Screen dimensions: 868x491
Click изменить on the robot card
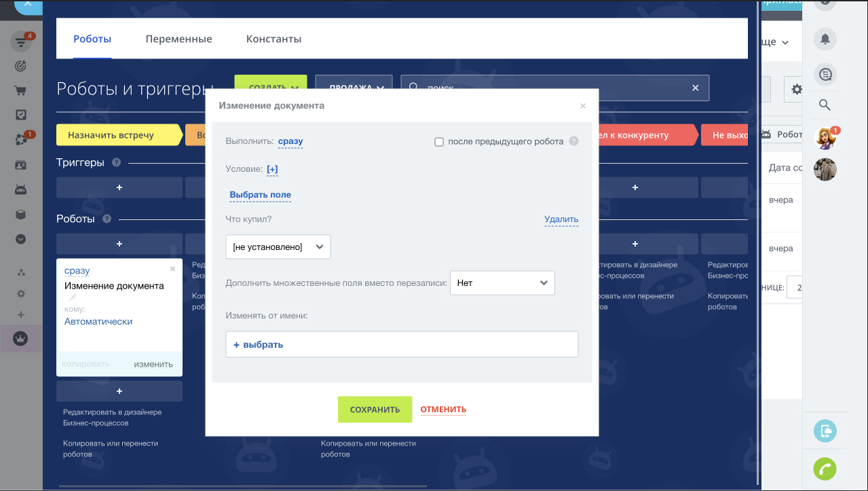click(x=153, y=364)
